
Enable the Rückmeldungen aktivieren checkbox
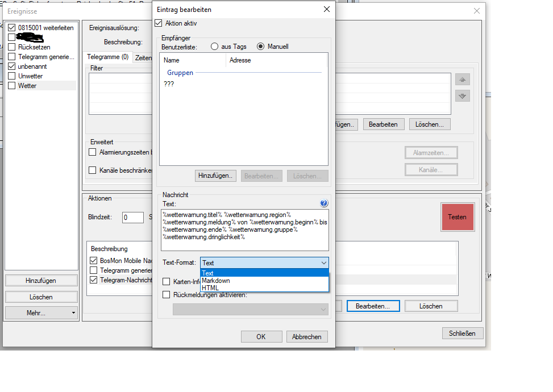[167, 294]
